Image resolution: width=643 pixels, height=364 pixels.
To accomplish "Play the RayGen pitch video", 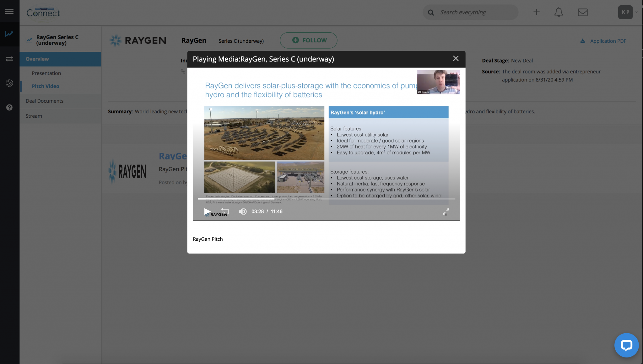I will pos(207,211).
